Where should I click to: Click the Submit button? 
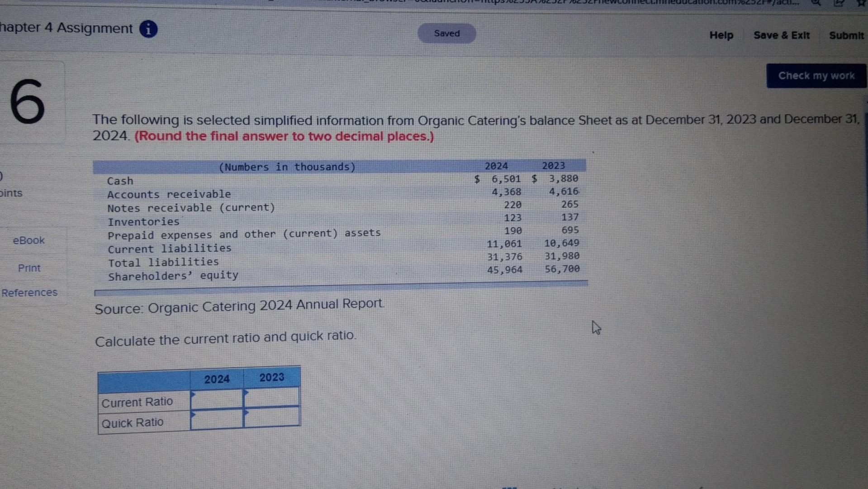[845, 35]
